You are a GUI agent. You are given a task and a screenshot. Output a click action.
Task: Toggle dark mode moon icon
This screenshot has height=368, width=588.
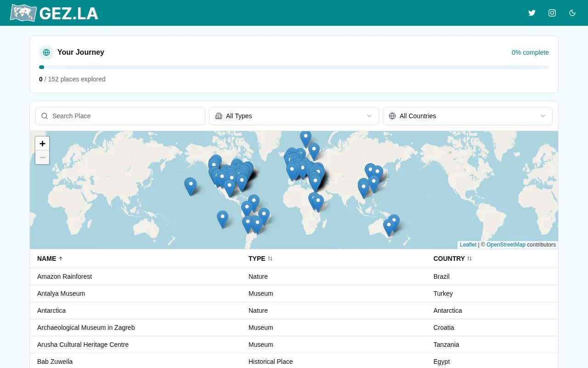(x=572, y=13)
